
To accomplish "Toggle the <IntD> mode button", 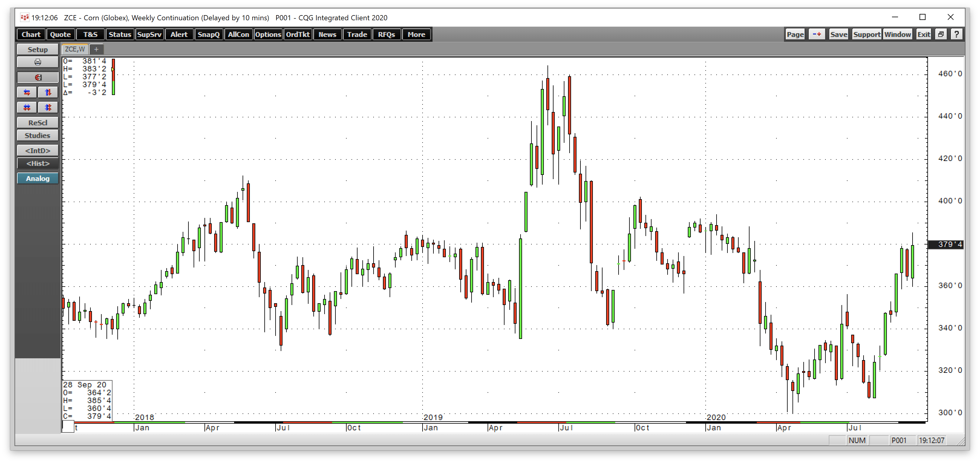I will click(38, 150).
